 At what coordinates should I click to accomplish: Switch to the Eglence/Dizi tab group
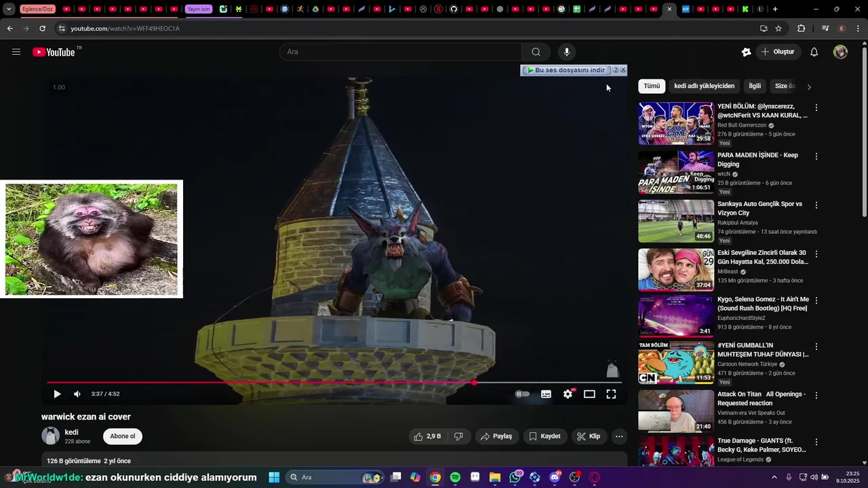pos(38,9)
